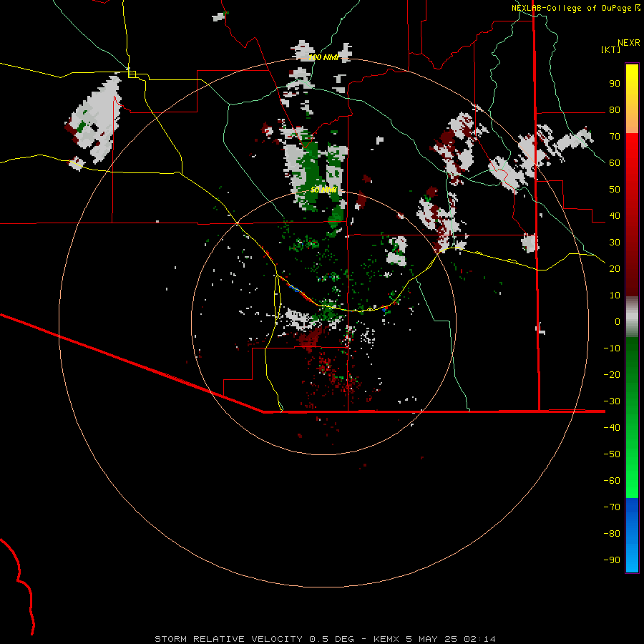Click the NEXLAB-College of DuPage title text
Viewport: 644px width, 644px height.
click(x=572, y=8)
